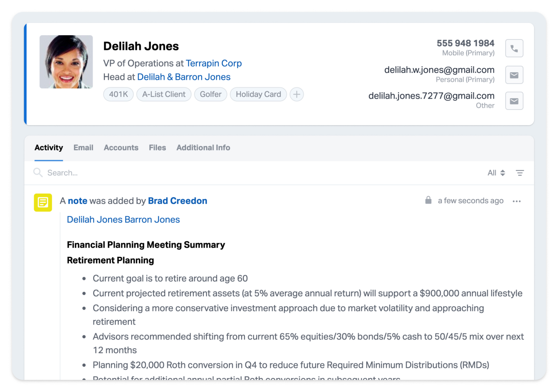The height and width of the screenshot is (392, 558).
Task: Switch to the Email tab
Action: [x=83, y=148]
